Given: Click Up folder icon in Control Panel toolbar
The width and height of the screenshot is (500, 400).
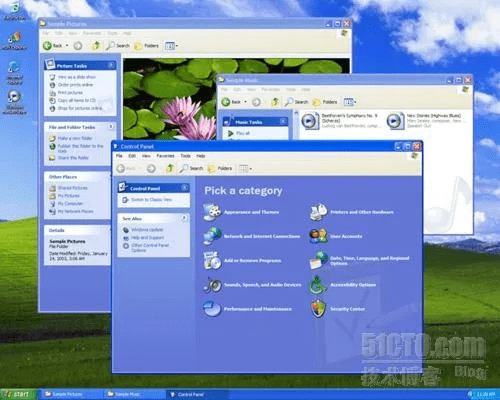Looking at the screenshot, I should click(170, 168).
